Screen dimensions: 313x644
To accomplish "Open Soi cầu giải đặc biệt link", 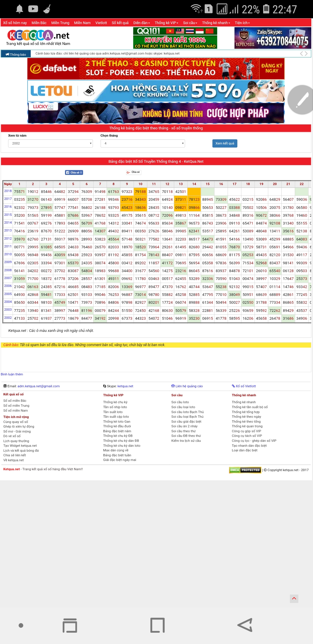I will [x=186, y=422].
